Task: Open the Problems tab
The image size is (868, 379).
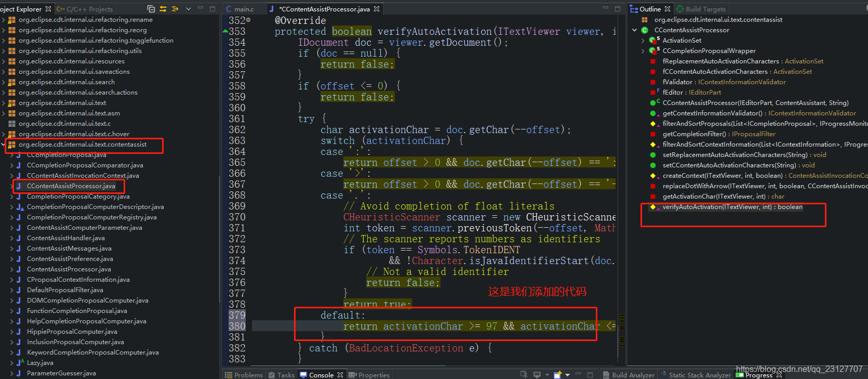Action: (x=244, y=375)
